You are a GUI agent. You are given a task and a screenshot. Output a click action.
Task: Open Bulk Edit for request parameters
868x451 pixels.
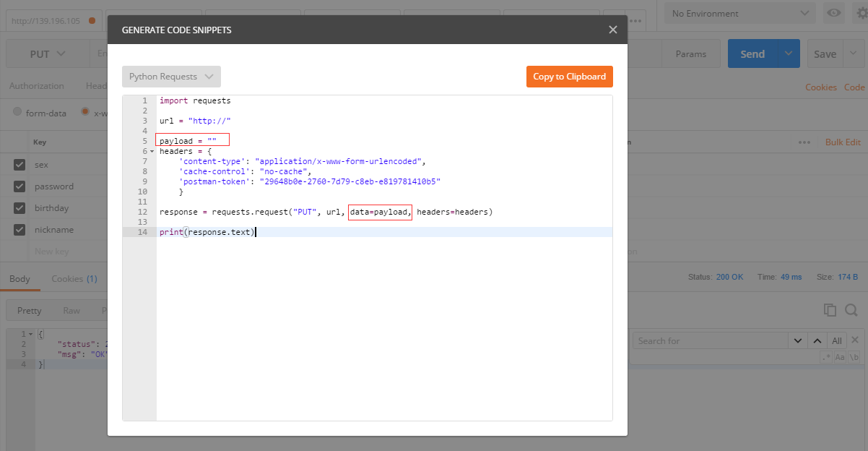843,142
